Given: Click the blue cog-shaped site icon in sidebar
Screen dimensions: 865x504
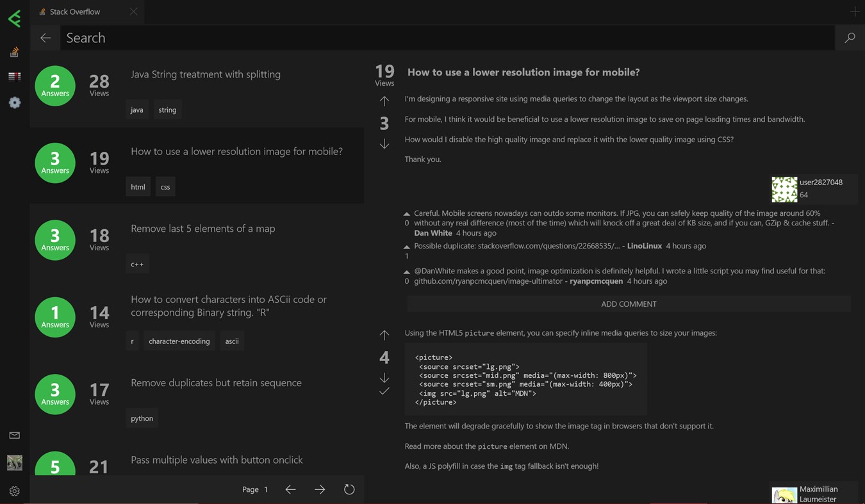Looking at the screenshot, I should 14,102.
